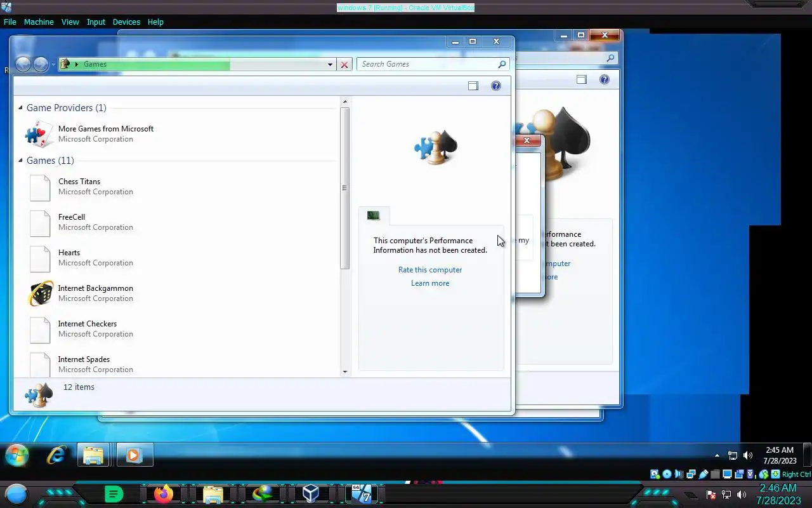
Task: Click the Chess Titans name text
Action: tap(79, 182)
